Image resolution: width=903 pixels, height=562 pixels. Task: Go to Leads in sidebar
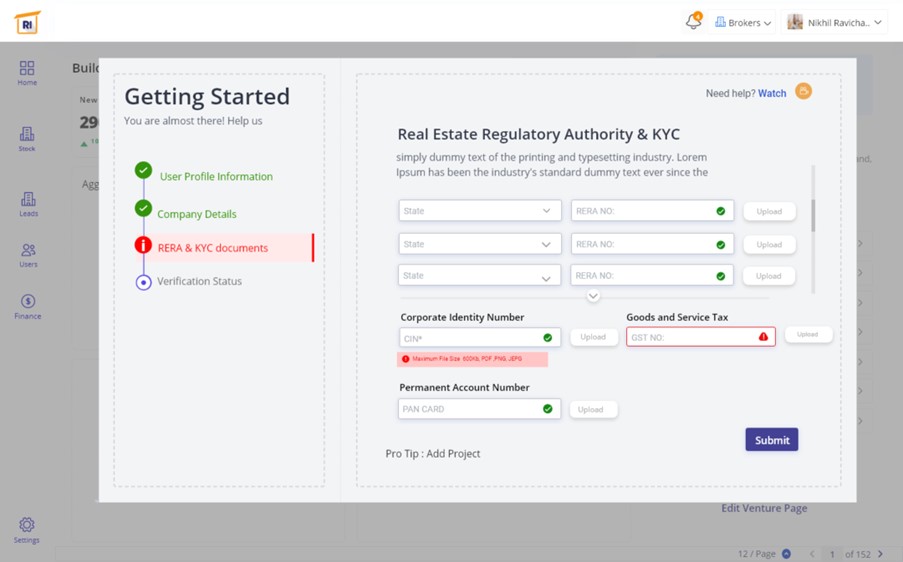(28, 203)
